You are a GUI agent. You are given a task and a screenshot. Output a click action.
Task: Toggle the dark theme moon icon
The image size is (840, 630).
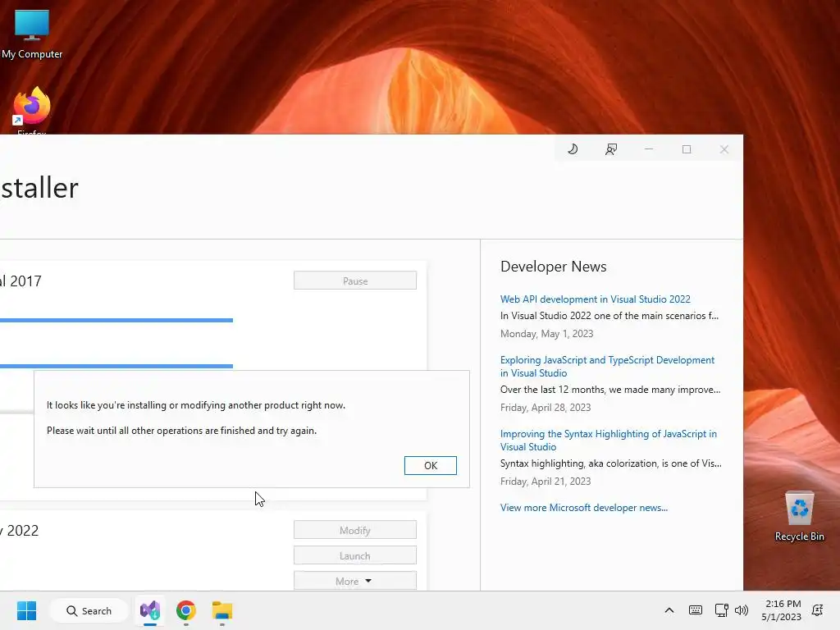[573, 149]
